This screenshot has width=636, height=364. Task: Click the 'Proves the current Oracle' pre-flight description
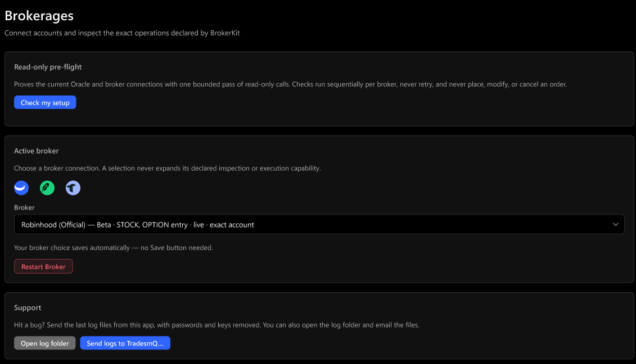pyautogui.click(x=290, y=84)
